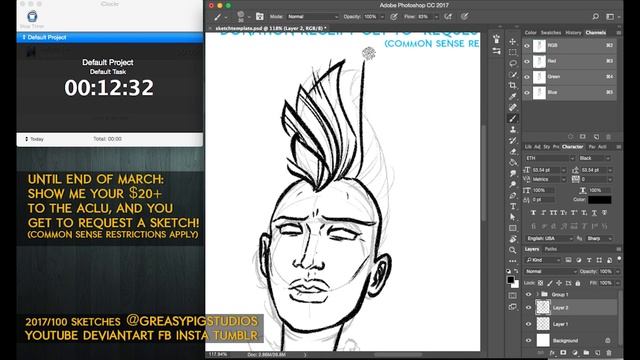Screen dimensions: 640x360
Task: Delete channel trash icon in Channels panel
Action: 609,137
